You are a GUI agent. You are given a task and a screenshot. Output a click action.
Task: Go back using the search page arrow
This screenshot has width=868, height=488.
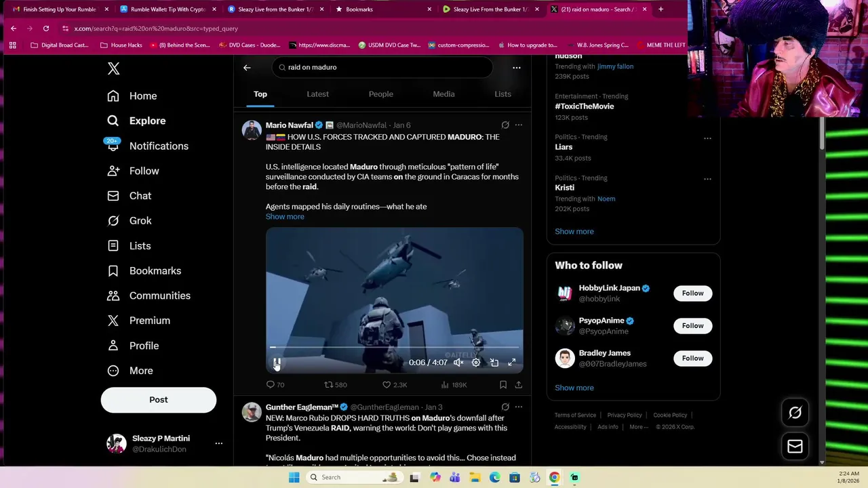247,67
